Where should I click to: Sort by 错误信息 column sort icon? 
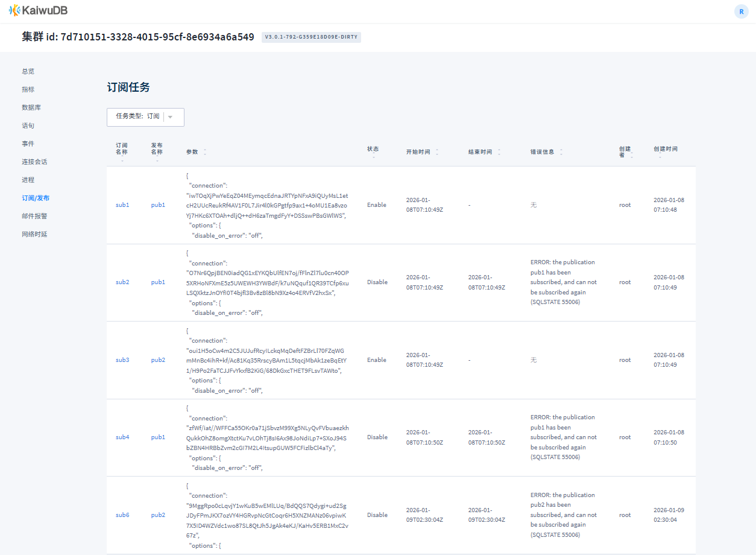pos(561,152)
